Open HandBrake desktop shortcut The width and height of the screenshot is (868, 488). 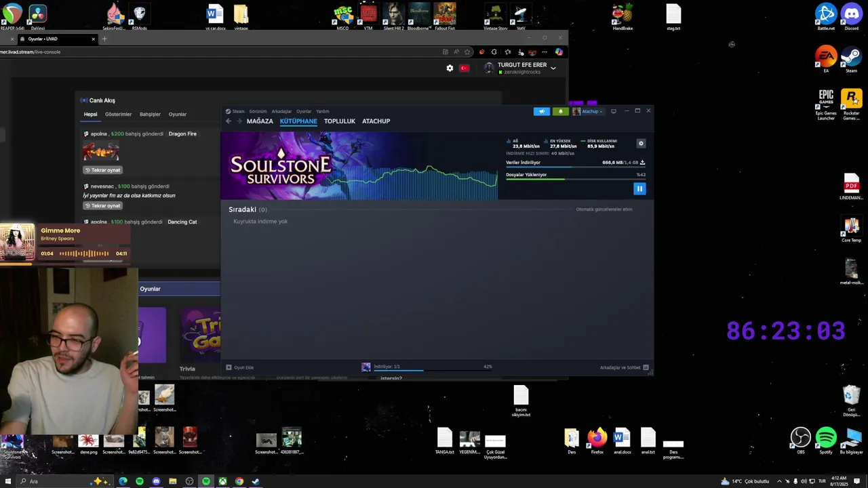point(623,16)
